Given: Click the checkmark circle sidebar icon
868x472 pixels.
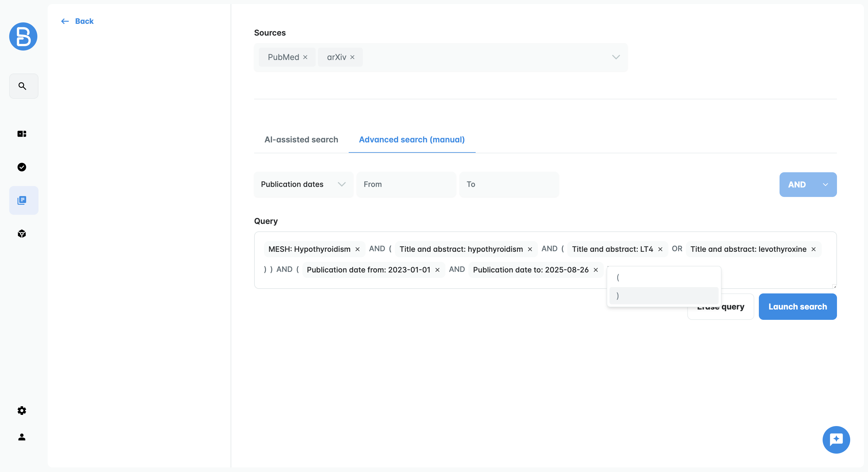Looking at the screenshot, I should click(x=22, y=167).
